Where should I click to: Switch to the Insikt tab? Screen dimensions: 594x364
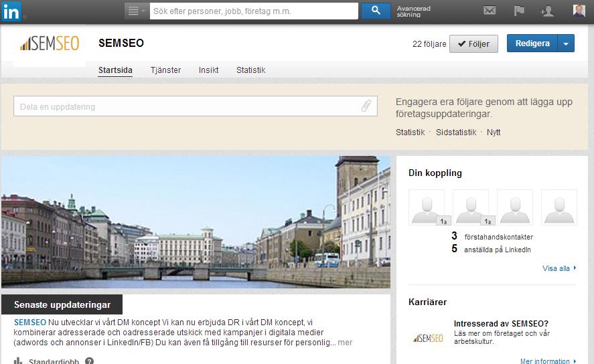point(208,70)
